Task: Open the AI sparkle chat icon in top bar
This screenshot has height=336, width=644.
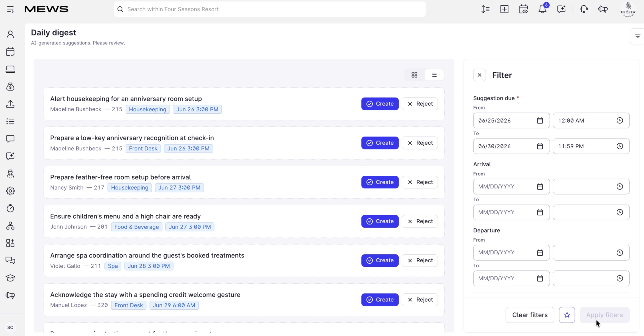Action: (x=561, y=9)
